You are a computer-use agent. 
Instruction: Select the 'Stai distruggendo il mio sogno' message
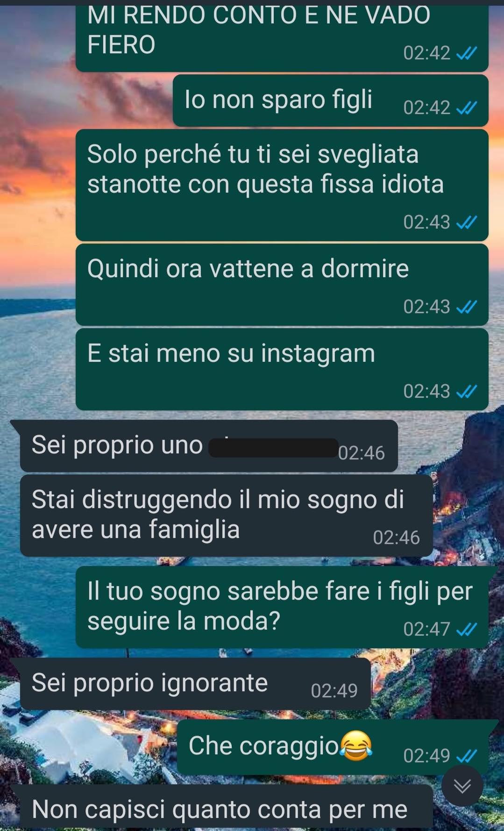tap(226, 515)
